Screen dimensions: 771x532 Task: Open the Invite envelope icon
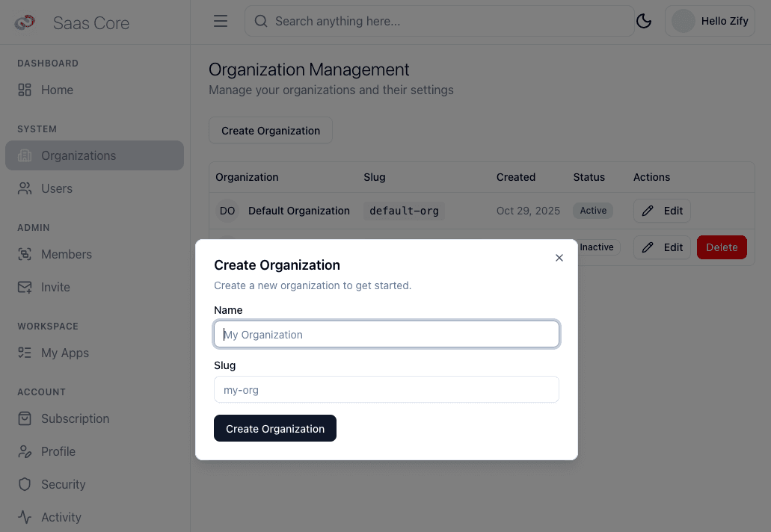point(25,287)
